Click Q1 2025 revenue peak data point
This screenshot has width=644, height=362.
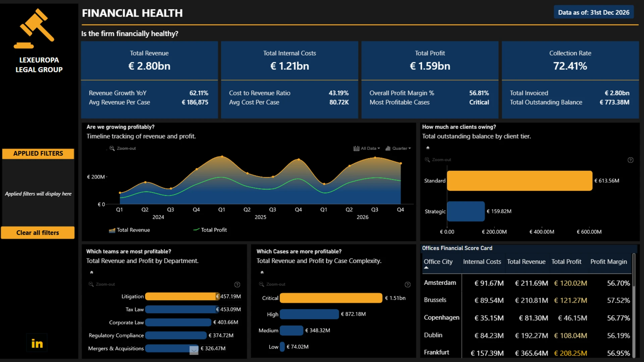point(222,157)
